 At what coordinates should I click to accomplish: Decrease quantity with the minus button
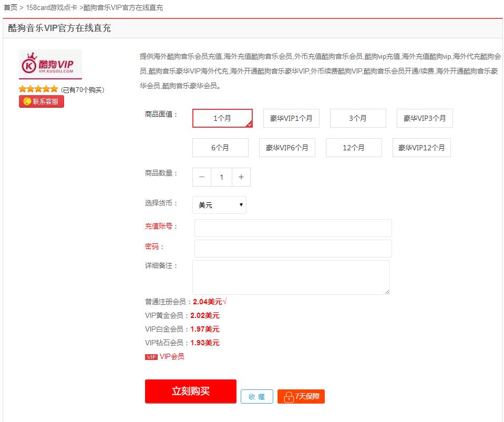tap(202, 177)
